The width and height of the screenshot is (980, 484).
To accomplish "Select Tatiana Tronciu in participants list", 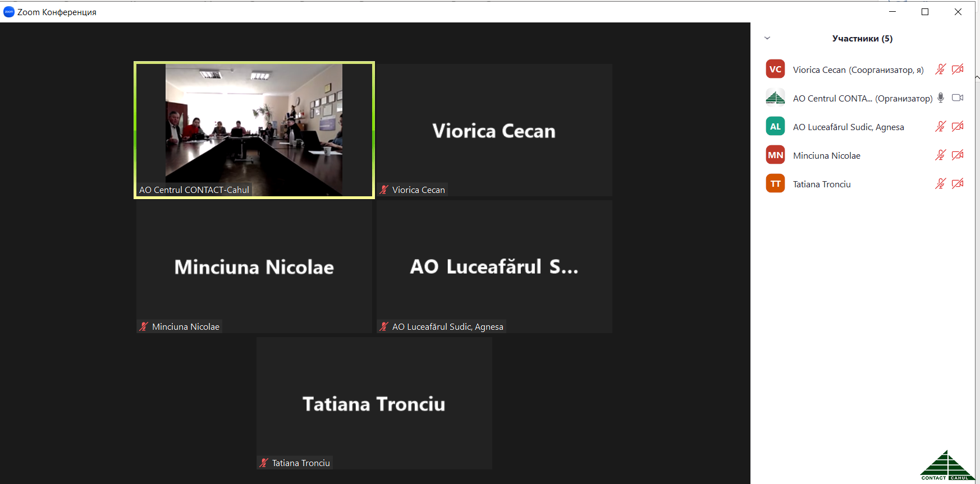I will pos(822,185).
